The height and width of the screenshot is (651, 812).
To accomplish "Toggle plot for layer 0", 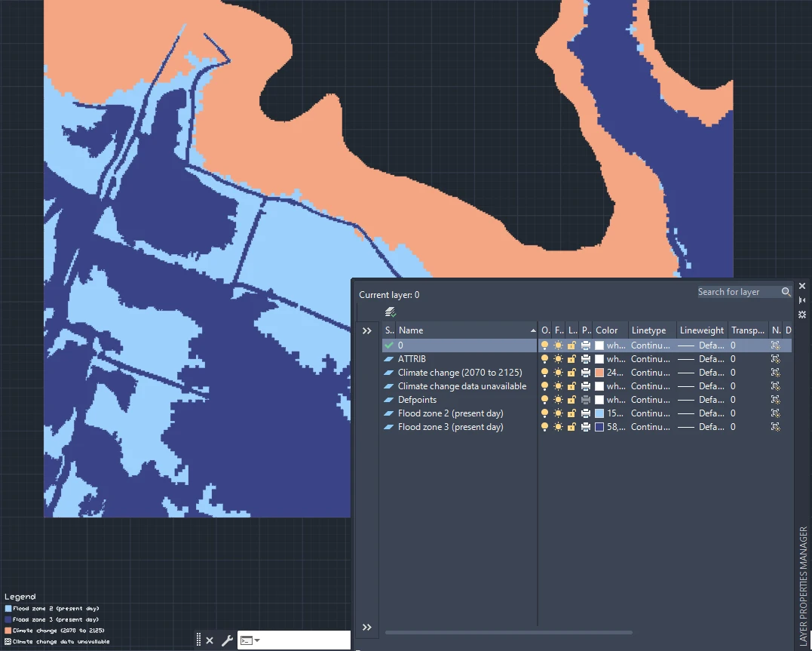I will (x=586, y=345).
